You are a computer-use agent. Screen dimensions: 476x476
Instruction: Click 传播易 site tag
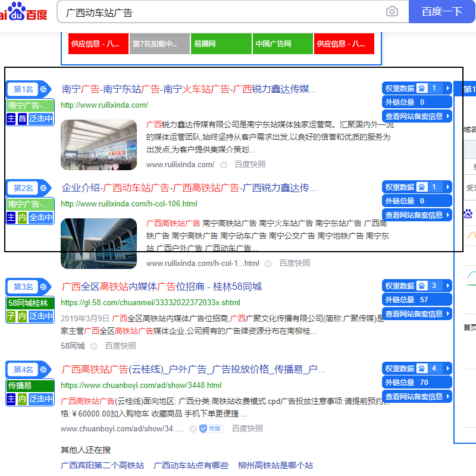(30, 386)
